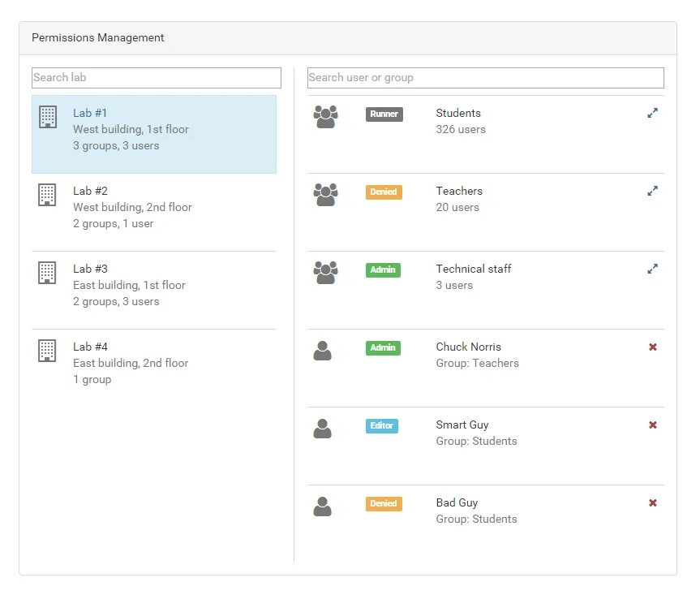The width and height of the screenshot is (700, 595).
Task: Select Lab #4 East building entry
Action: (153, 364)
